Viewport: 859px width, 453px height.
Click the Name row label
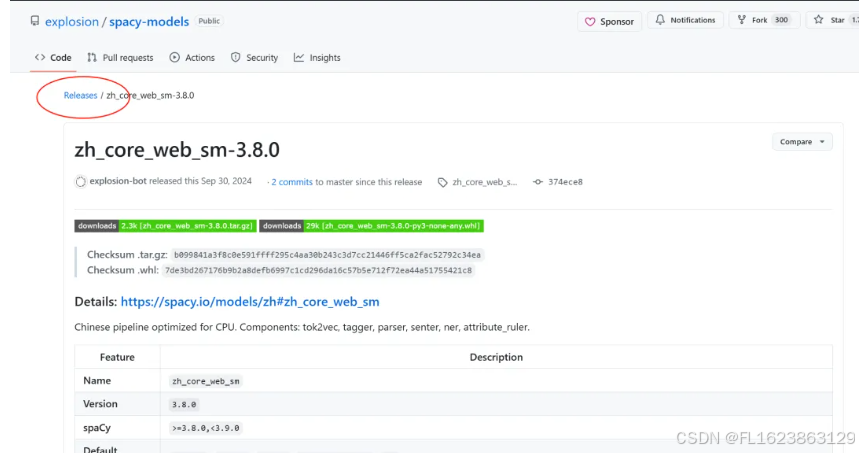97,380
